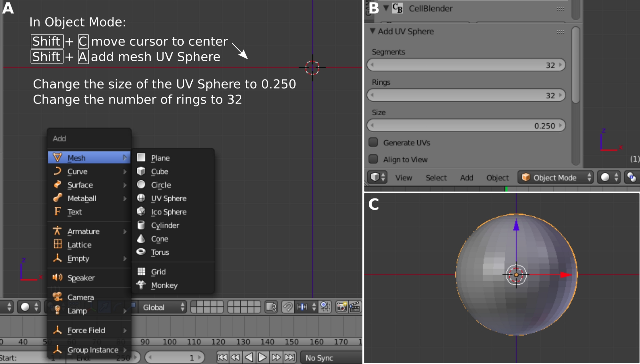This screenshot has width=640, height=364.
Task: Click the render camera snapshot icon
Action: click(x=341, y=307)
